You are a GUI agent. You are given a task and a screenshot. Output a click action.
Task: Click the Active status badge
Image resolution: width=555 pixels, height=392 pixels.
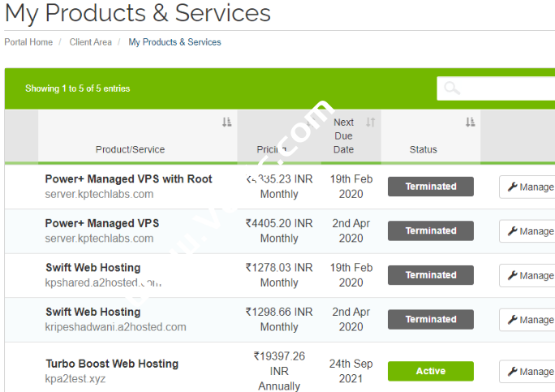[430, 371]
